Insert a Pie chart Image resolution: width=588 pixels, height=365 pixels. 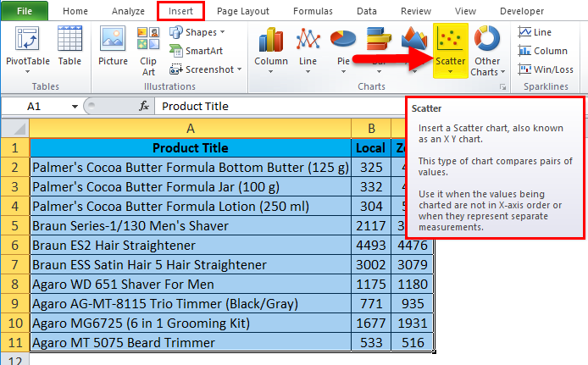tap(343, 49)
